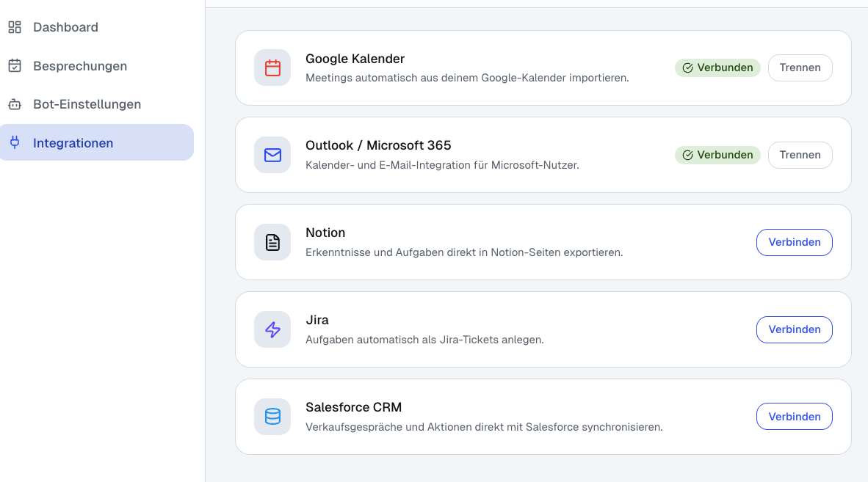Trennen the Outlook / Microsoft 365 integration
Screen dimensions: 868x482
coord(800,155)
